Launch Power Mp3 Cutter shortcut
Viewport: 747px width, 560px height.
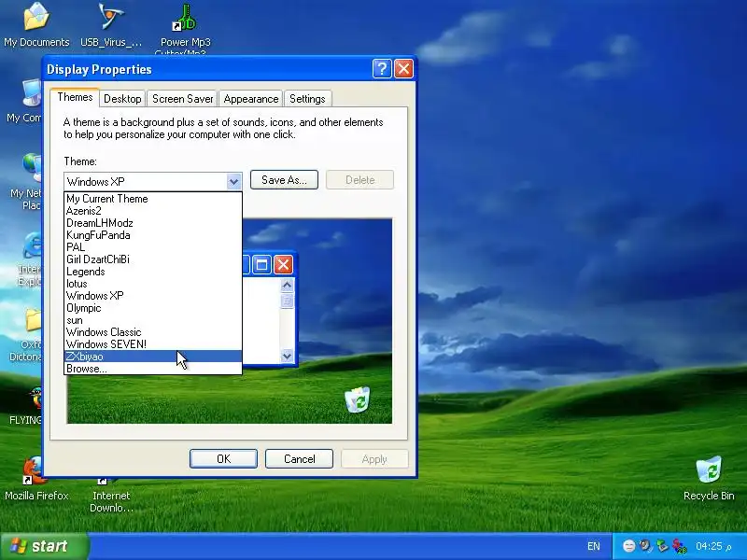[x=185, y=29]
